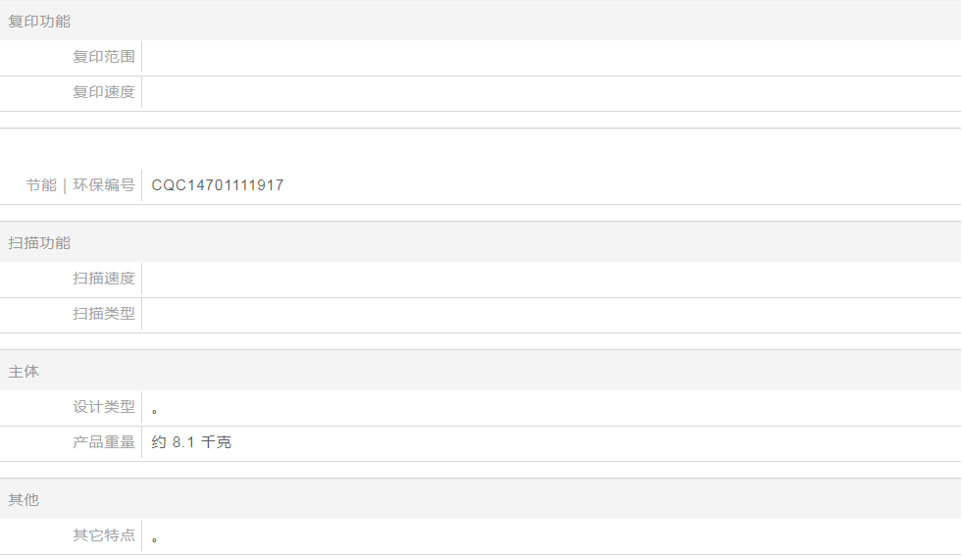
Task: Click the 其他 section header
Action: 24,499
